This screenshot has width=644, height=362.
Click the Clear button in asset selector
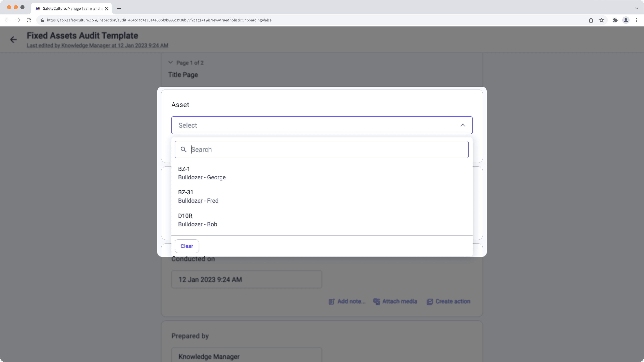tap(187, 246)
